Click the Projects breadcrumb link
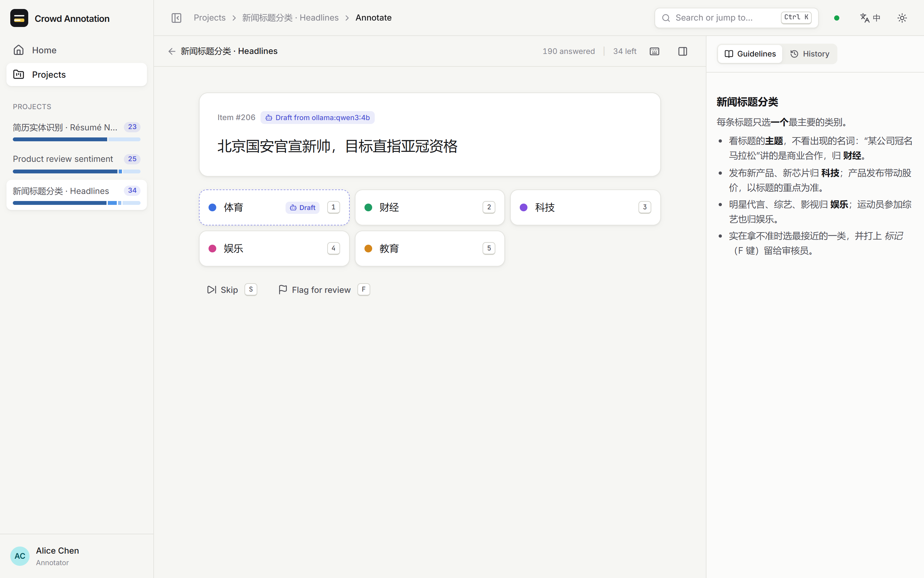This screenshot has height=578, width=924. point(210,18)
